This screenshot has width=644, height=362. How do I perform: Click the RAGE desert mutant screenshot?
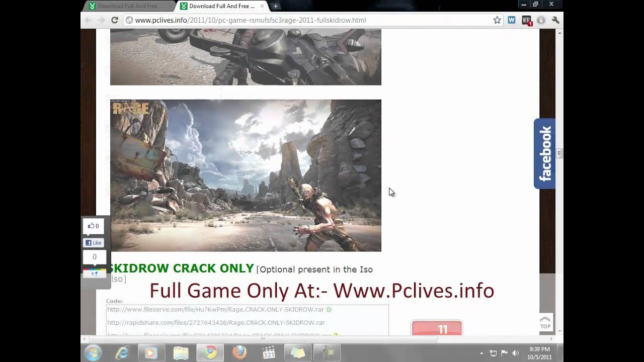tap(246, 175)
